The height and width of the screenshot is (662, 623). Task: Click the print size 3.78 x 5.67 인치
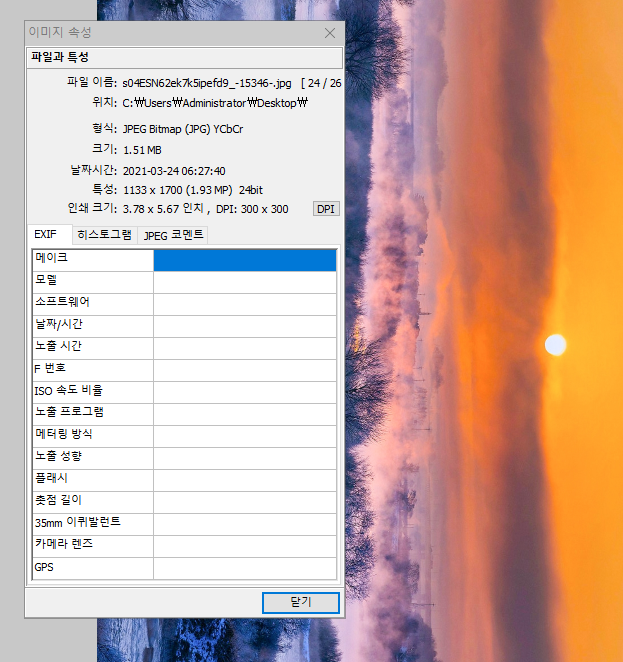(163, 209)
